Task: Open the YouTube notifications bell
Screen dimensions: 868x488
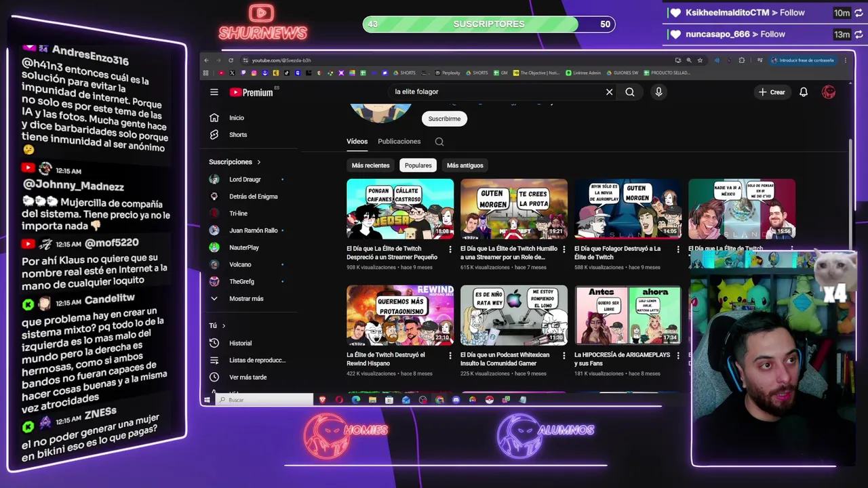Action: [x=804, y=92]
